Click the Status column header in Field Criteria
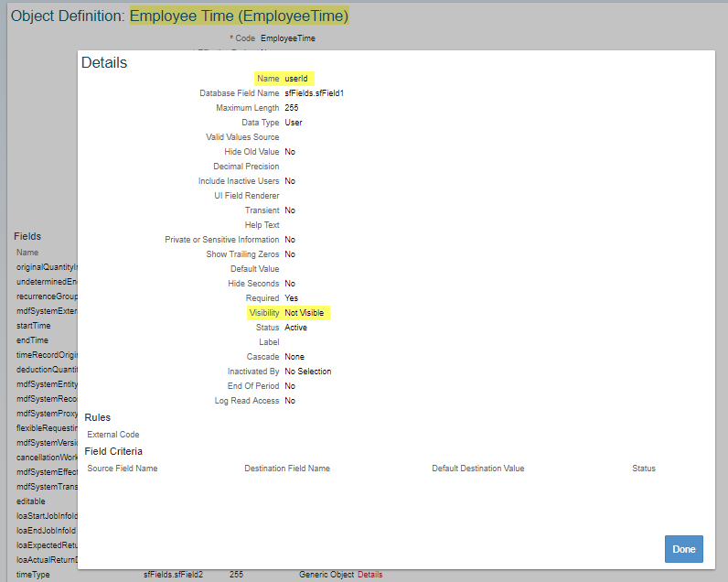 (x=644, y=469)
